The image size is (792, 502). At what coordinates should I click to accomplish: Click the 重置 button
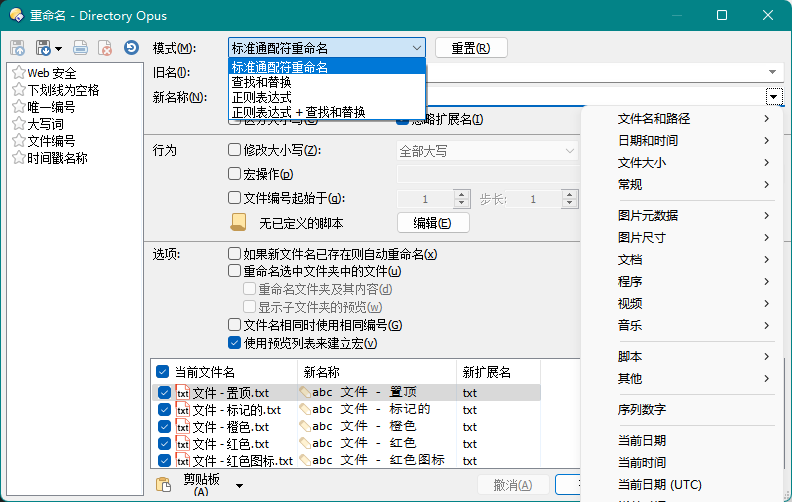470,48
